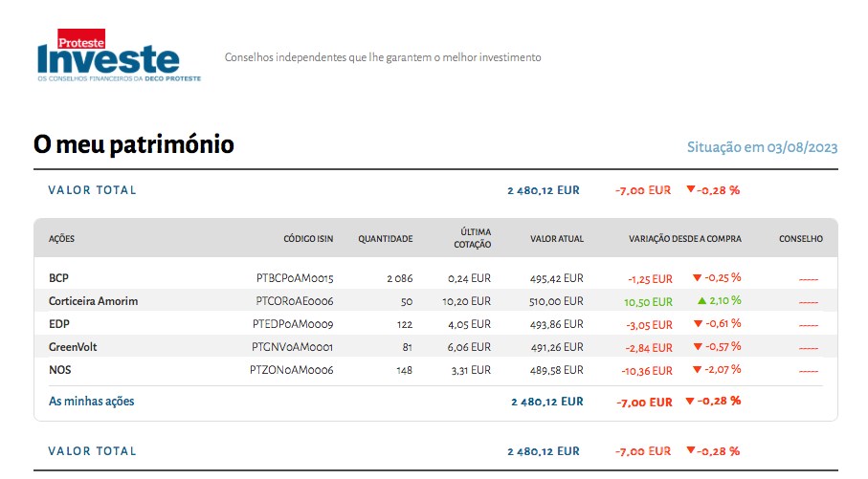Click the Código ISIN column header
Viewport: 868px width, 479px height.
pos(308,239)
